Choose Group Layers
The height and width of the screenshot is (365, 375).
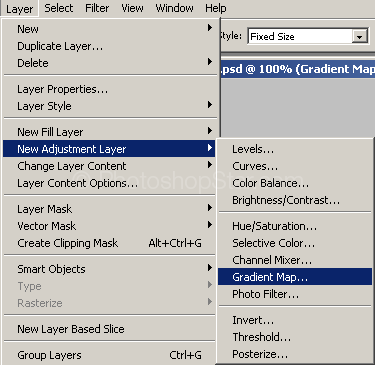pyautogui.click(x=110, y=355)
